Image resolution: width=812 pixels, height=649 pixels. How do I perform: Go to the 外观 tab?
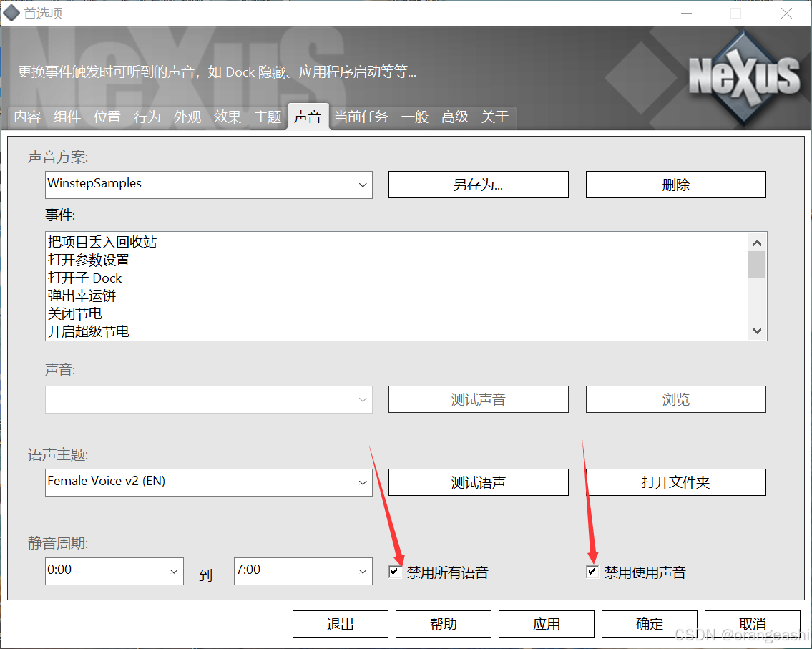tap(187, 117)
